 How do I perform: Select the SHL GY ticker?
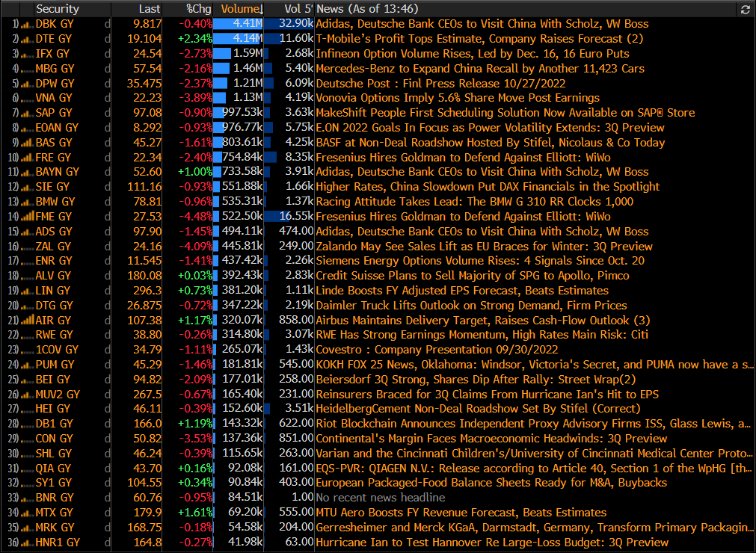(54, 454)
